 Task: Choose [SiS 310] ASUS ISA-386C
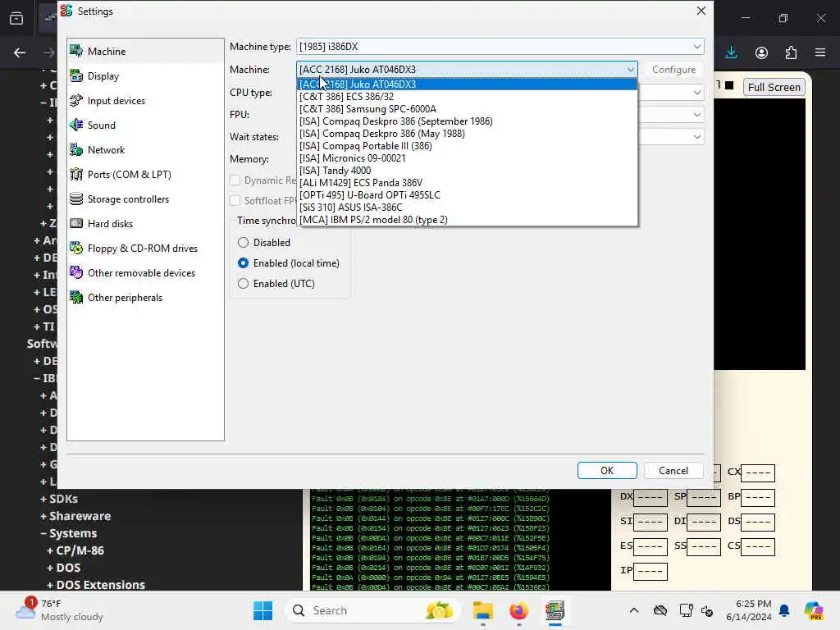coord(467,208)
